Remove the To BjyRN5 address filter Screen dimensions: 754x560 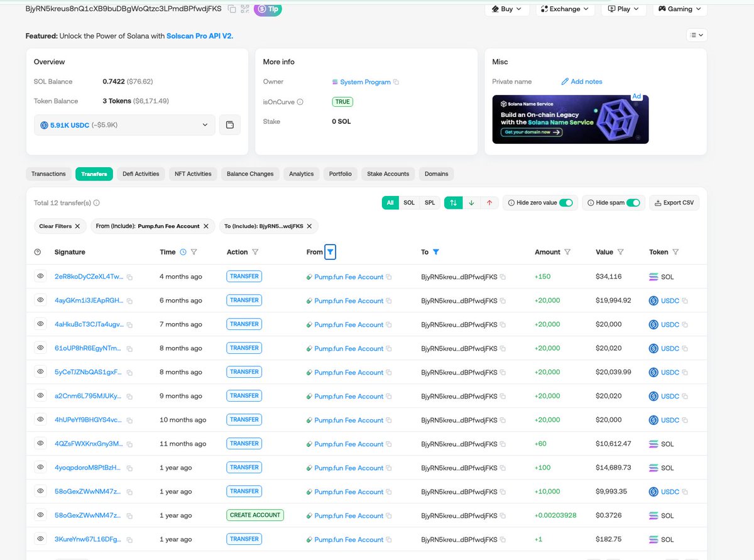pyautogui.click(x=309, y=226)
